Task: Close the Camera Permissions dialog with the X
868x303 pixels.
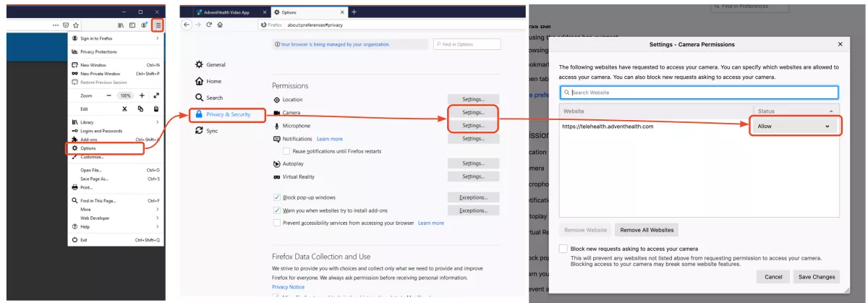Action: pos(840,44)
